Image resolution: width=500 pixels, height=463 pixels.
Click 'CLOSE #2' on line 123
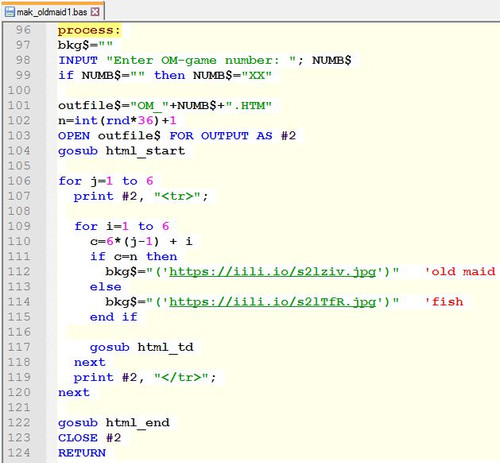point(89,438)
